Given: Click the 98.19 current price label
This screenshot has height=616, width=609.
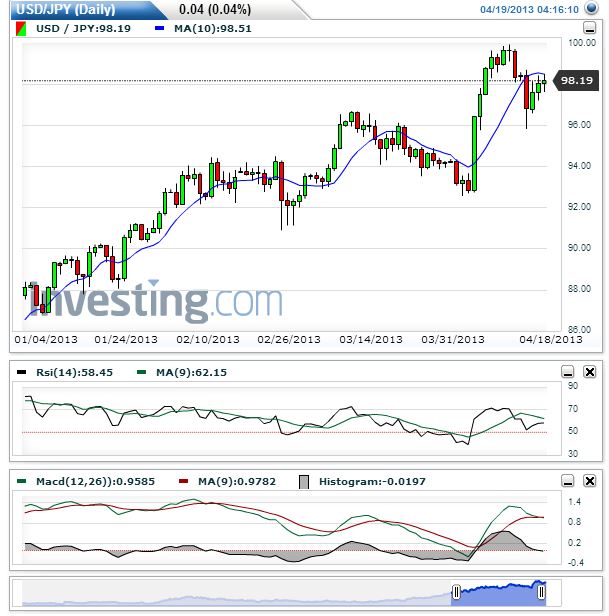Looking at the screenshot, I should [x=576, y=81].
